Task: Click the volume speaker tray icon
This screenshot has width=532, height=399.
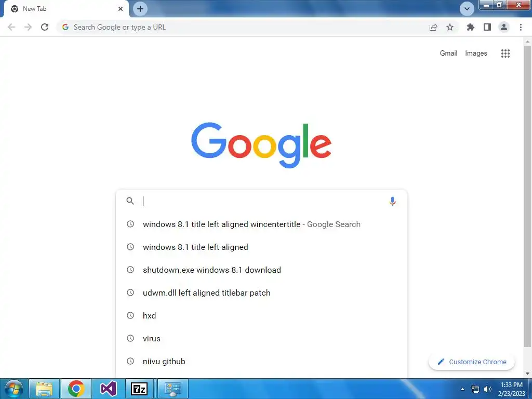Action: [x=488, y=389]
